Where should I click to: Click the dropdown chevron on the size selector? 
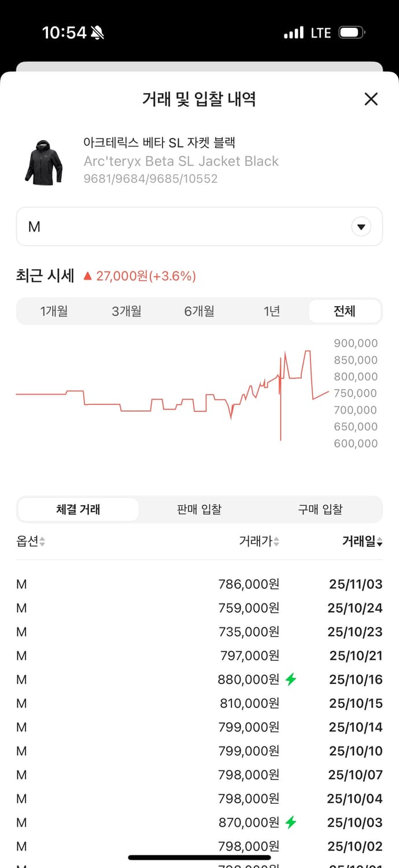pyautogui.click(x=361, y=226)
